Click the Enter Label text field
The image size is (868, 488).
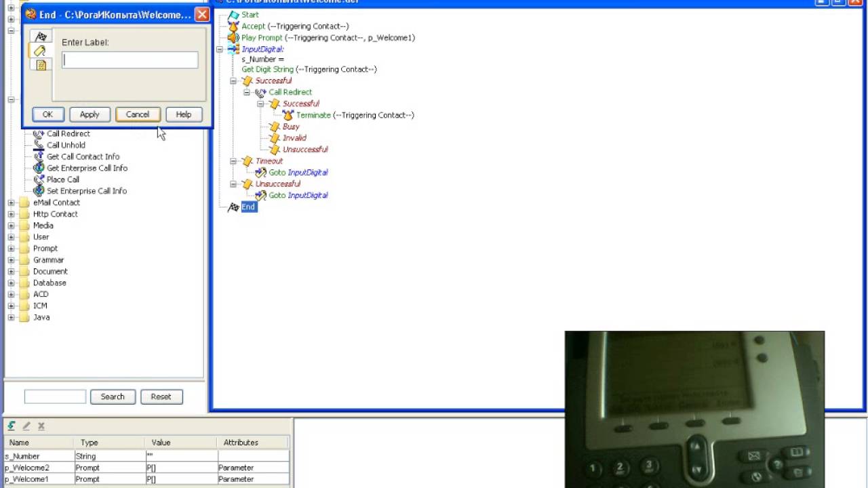[x=130, y=60]
